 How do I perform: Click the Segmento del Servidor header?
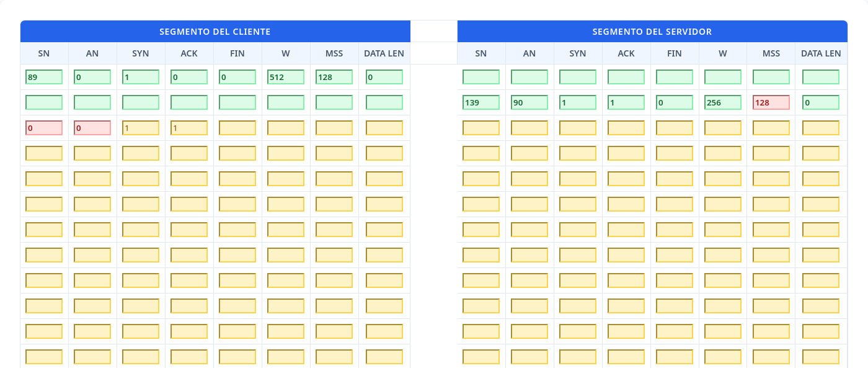(652, 31)
